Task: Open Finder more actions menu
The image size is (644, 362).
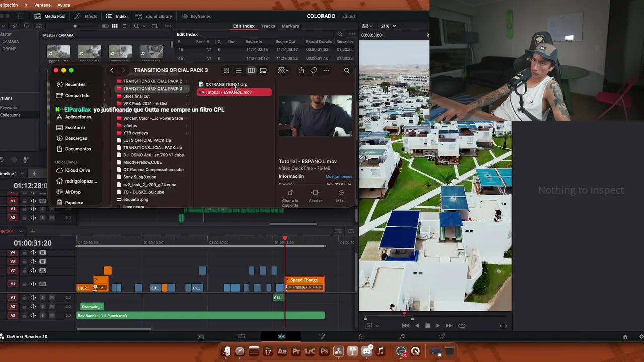Action: 326,70
